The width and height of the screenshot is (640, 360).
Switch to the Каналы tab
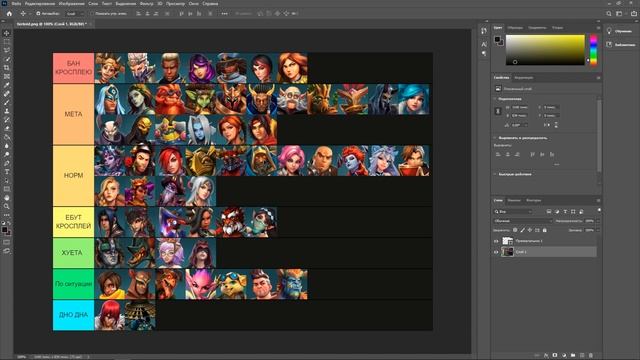(513, 200)
